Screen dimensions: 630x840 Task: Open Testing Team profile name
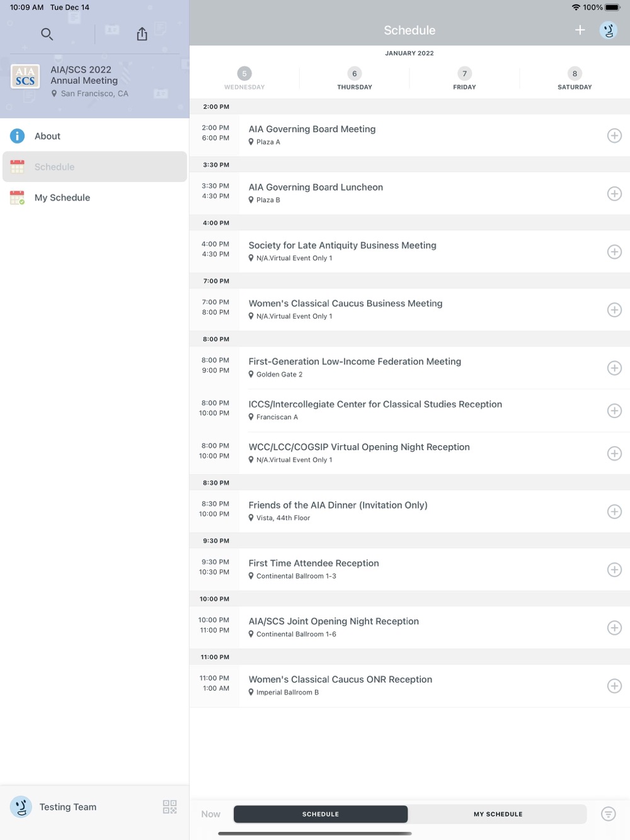tap(68, 807)
